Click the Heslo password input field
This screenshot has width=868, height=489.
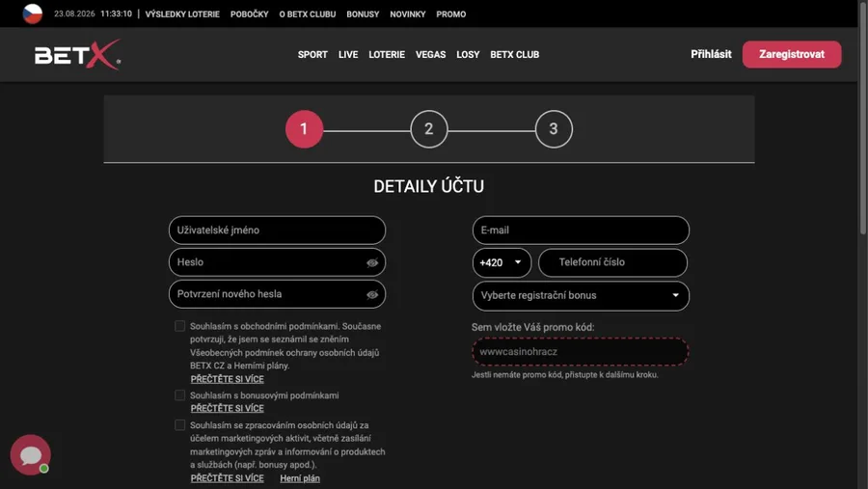coord(277,262)
